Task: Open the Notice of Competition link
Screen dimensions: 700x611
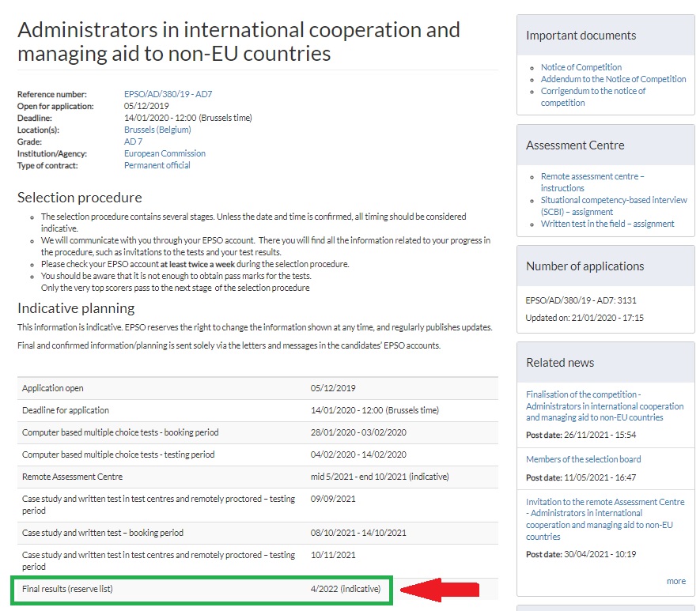Action: pos(581,67)
